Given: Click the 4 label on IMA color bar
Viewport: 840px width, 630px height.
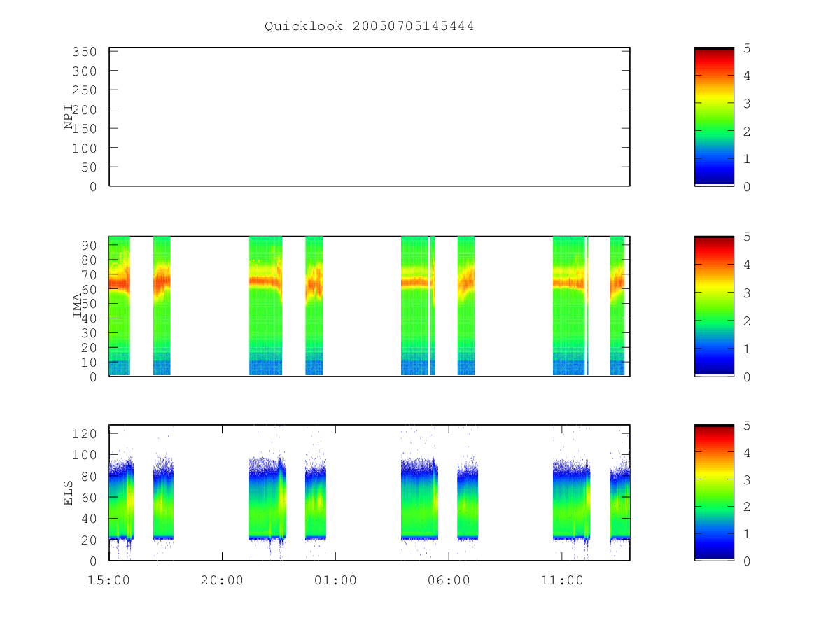Looking at the screenshot, I should tap(748, 265).
